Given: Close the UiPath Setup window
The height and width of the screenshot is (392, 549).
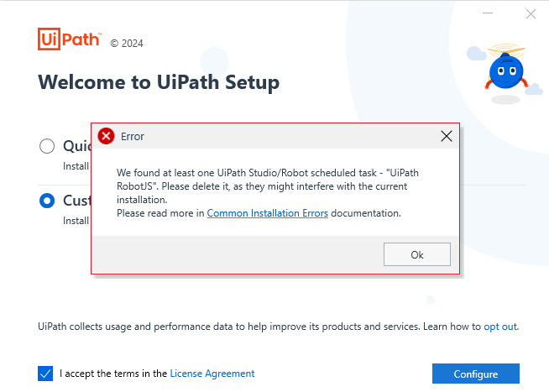Looking at the screenshot, I should pos(531,13).
